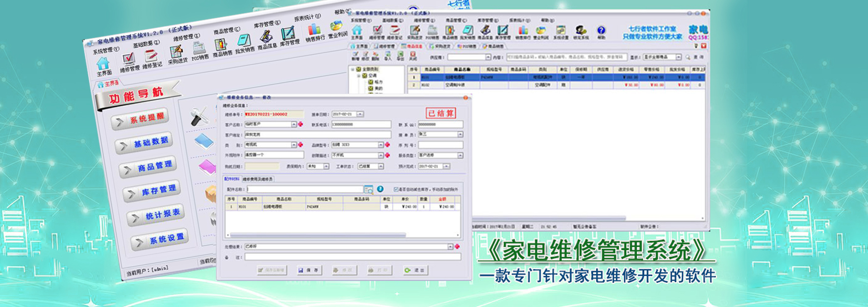Click the 新增 icon in the product list sub-toolbar

pos(356,54)
